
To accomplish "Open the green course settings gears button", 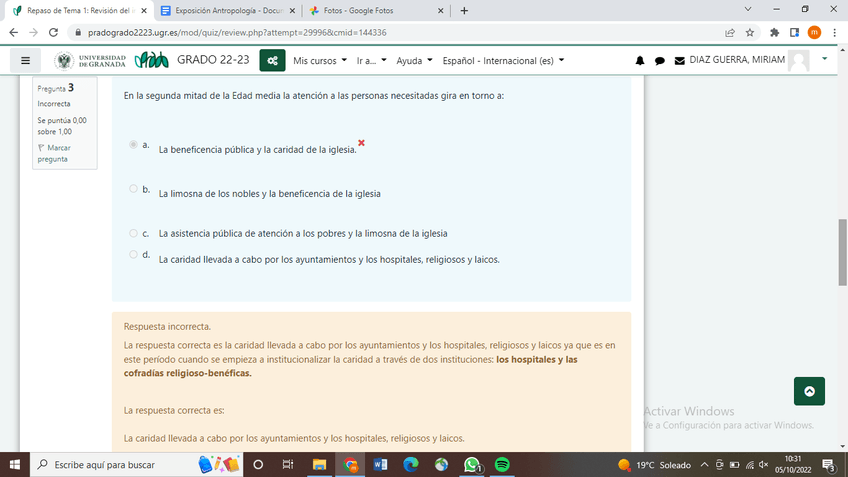I will point(272,61).
